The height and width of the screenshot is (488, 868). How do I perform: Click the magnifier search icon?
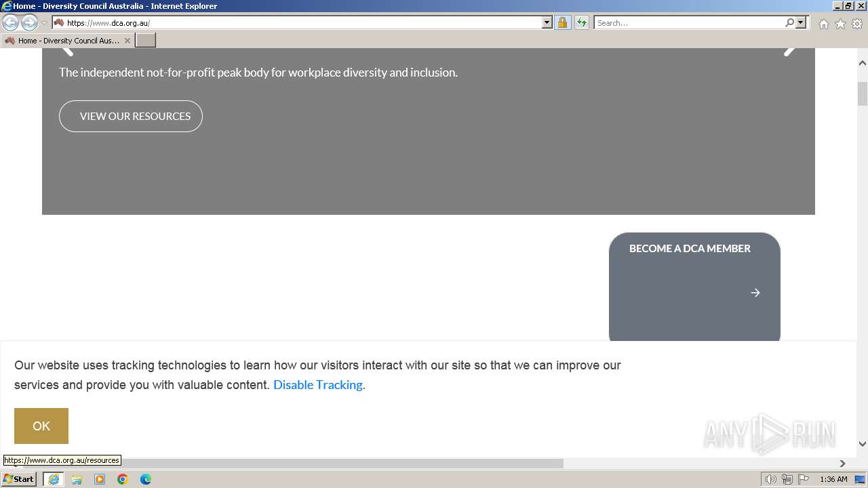click(x=789, y=22)
